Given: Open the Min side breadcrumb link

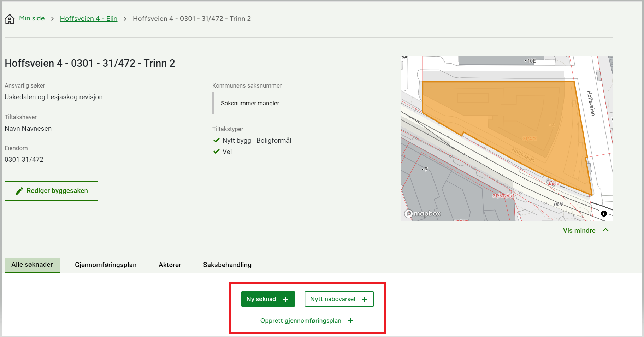Looking at the screenshot, I should point(32,18).
